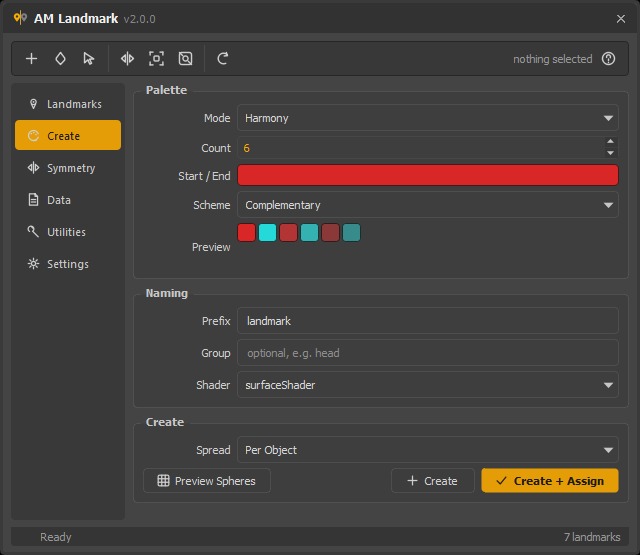This screenshot has height=555, width=640.
Task: Click the refresh toolbar icon
Action: click(x=222, y=59)
